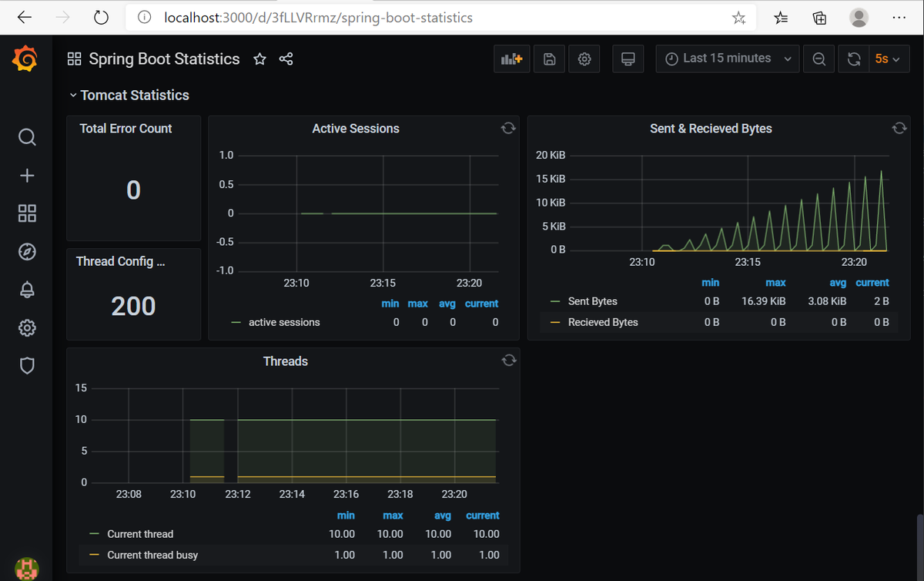924x581 pixels.
Task: Click Sent & Recieved Bytes refresh icon
Action: click(899, 129)
